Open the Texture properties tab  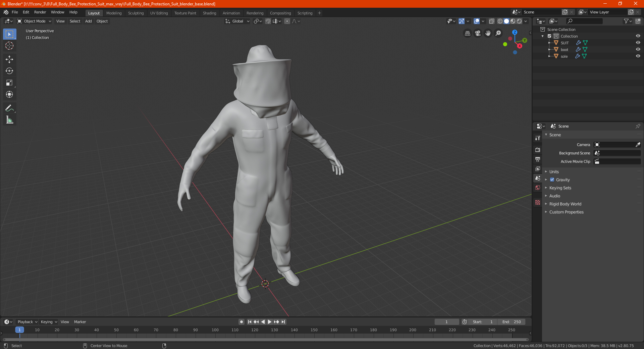click(x=538, y=202)
